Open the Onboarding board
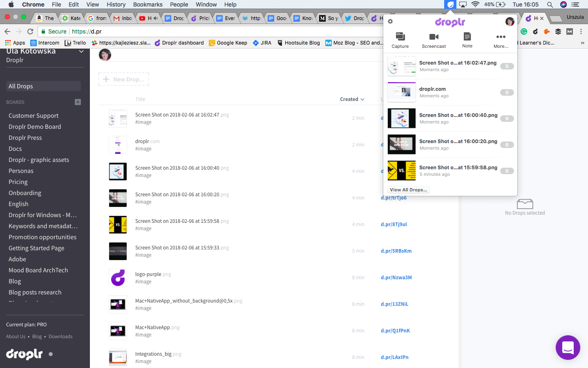Screen dimensions: 588x368 (25, 193)
